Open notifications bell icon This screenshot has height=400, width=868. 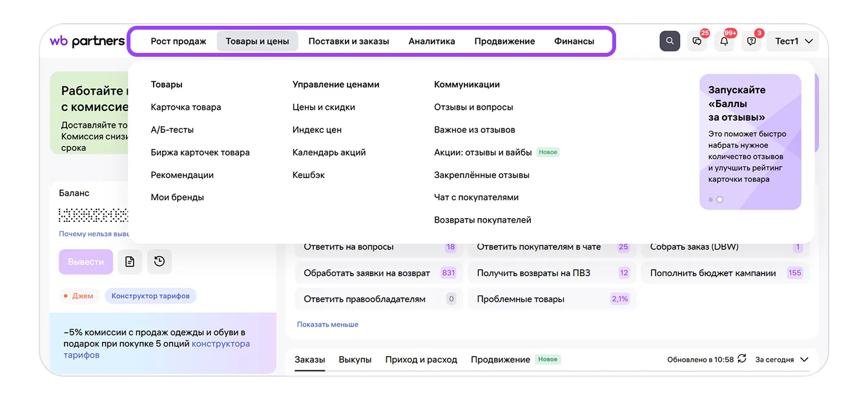(724, 41)
